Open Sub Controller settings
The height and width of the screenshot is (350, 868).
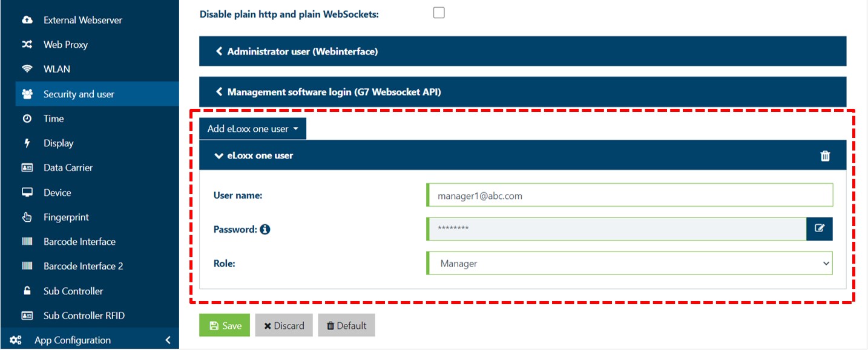[x=73, y=291]
